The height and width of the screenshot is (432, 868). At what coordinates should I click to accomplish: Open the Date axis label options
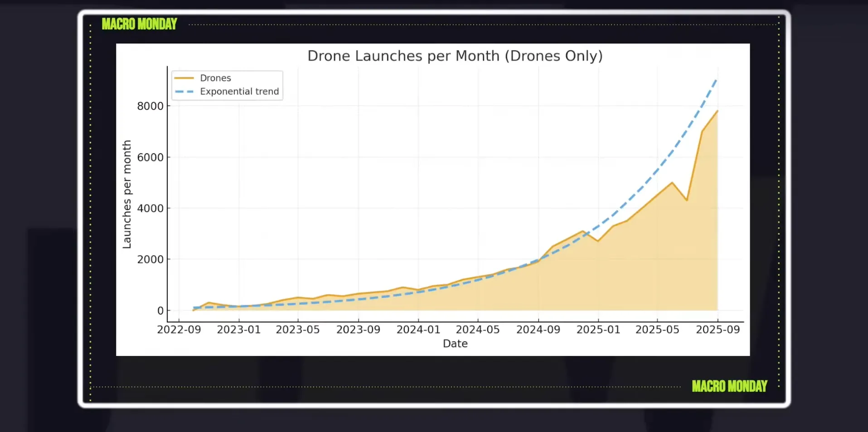point(455,344)
